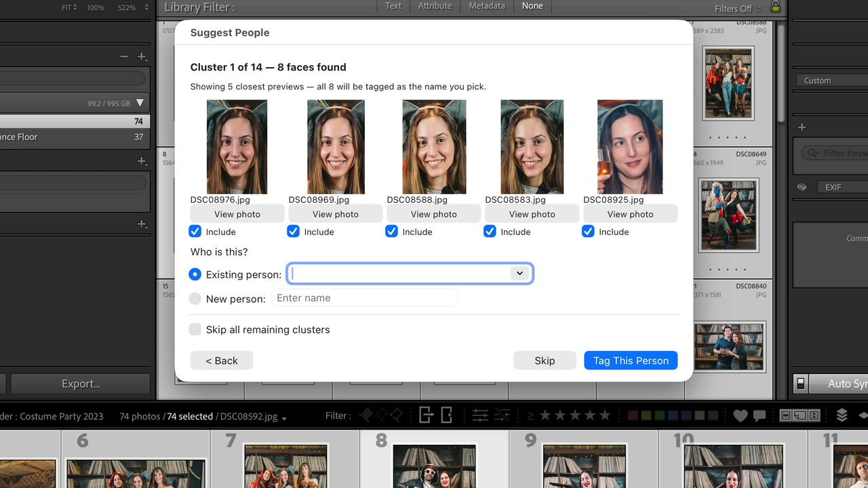Uncheck Include for DSC08583.jpg
The width and height of the screenshot is (868, 488).
pos(490,232)
